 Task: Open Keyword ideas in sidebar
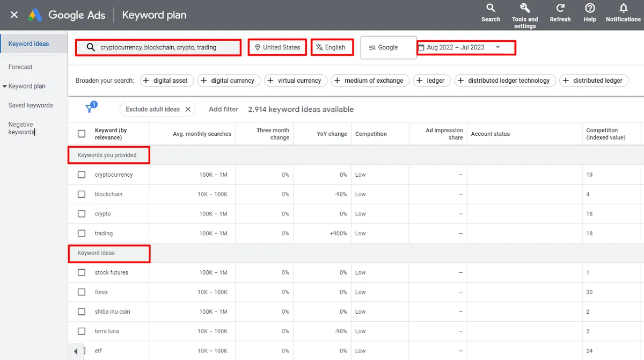tap(28, 44)
